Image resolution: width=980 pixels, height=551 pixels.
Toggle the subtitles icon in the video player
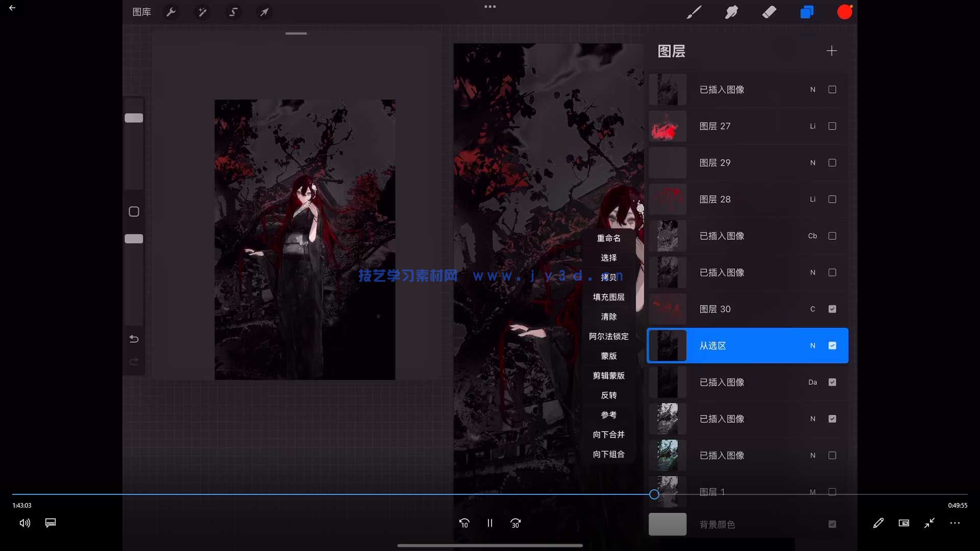(x=50, y=523)
